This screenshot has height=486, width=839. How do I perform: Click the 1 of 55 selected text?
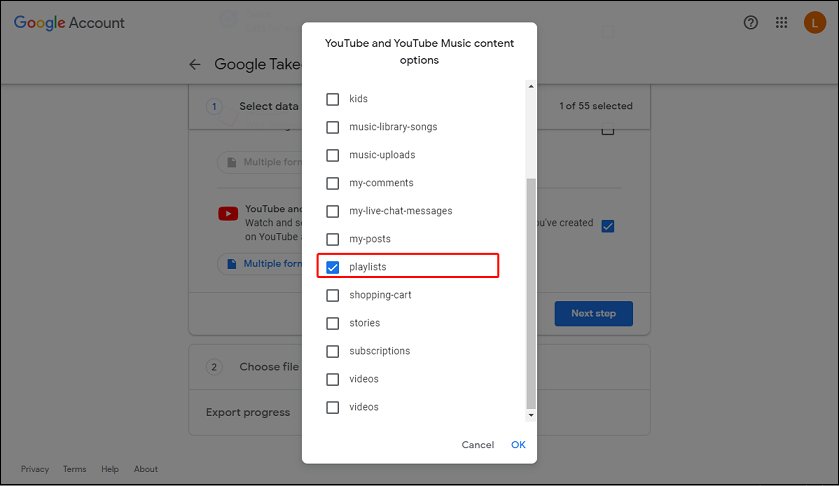[596, 106]
